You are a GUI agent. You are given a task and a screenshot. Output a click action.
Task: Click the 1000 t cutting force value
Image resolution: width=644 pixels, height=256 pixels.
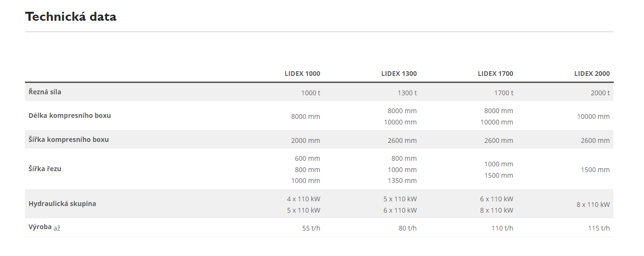(310, 93)
